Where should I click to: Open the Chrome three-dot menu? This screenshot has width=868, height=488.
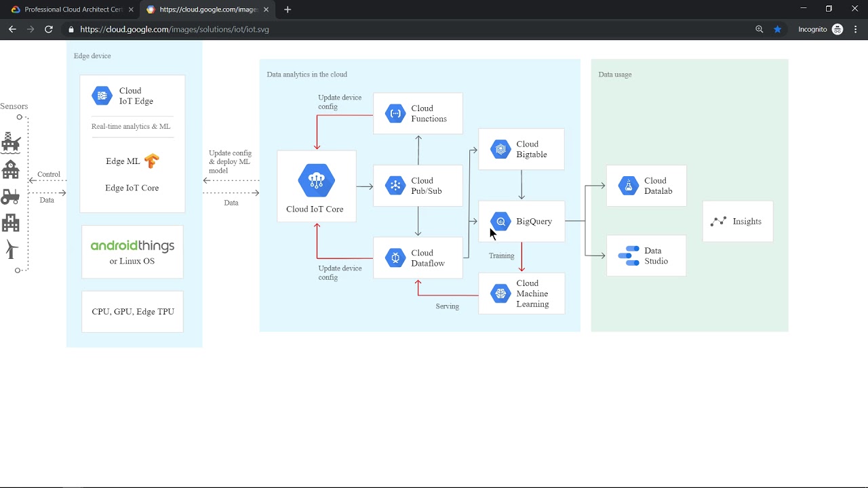(x=856, y=29)
